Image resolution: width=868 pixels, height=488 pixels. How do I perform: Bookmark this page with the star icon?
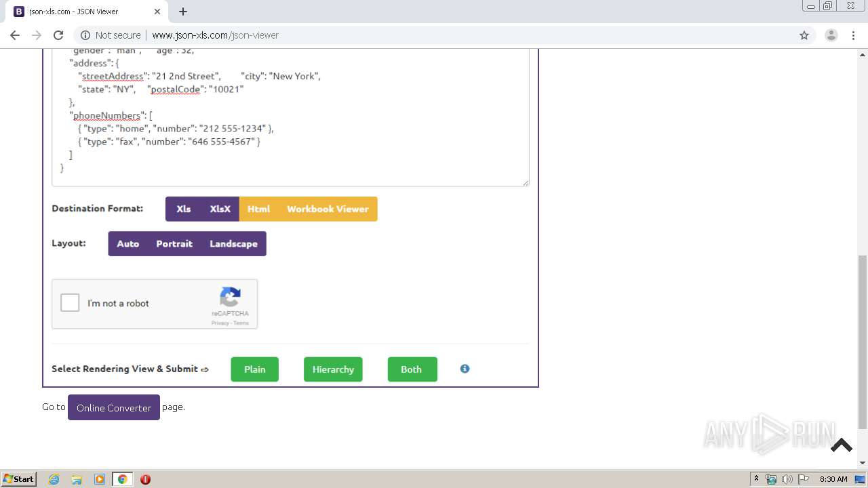click(804, 35)
